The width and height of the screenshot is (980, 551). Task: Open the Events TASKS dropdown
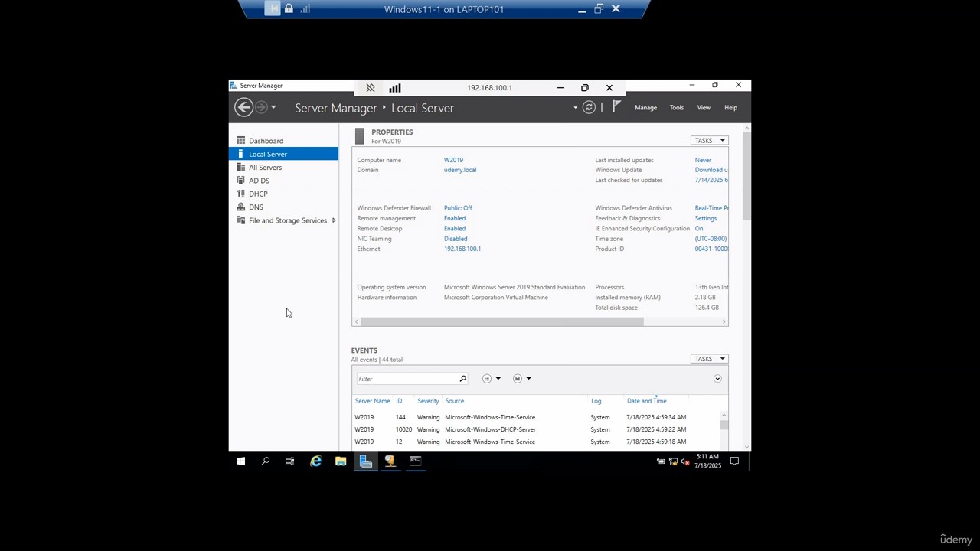[x=709, y=359]
